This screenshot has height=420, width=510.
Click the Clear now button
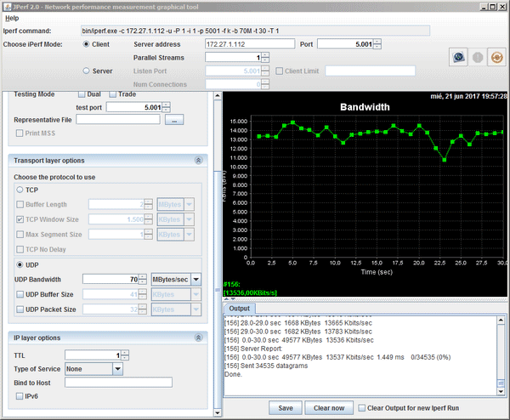tap(327, 408)
